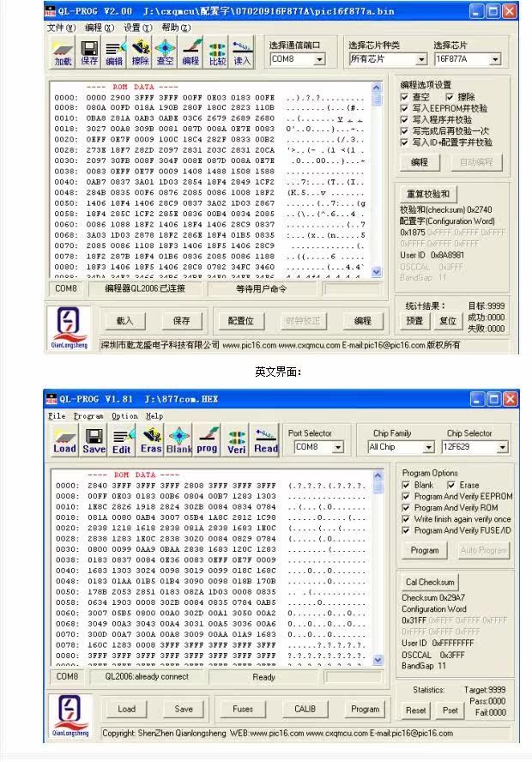Image resolution: width=532 pixels, height=762 pixels.
Task: Click 编辑 edit icon in Chinese toolbar
Action: point(115,52)
